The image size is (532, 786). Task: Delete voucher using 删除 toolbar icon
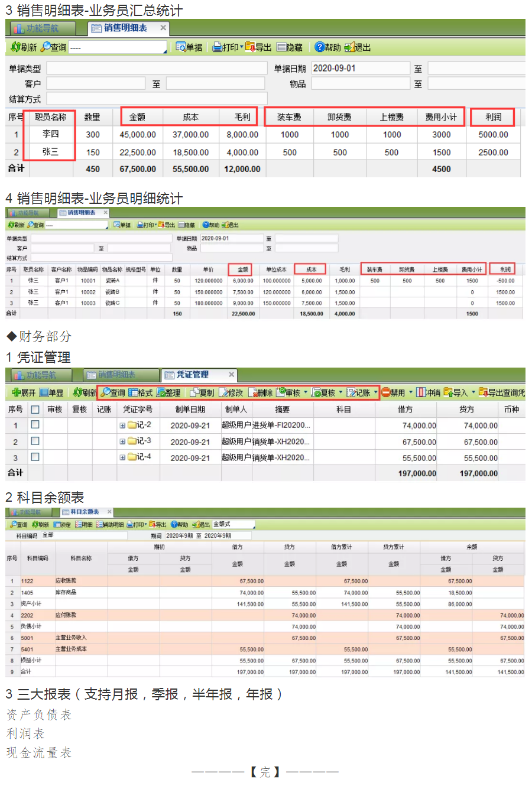coord(261,392)
